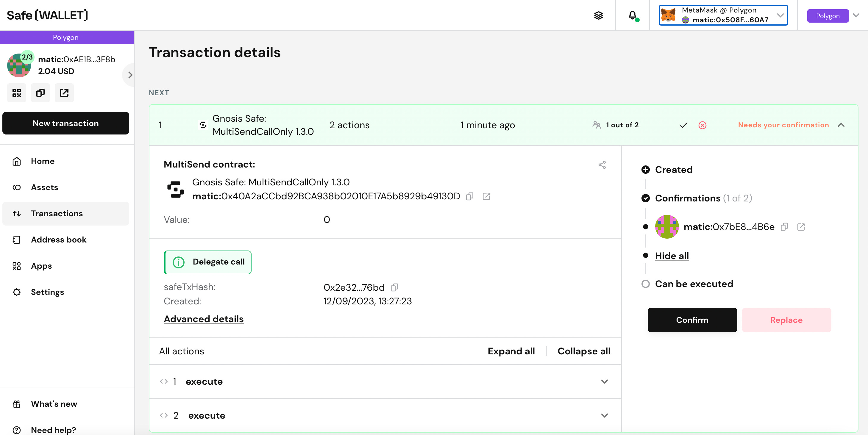
Task: Open Advanced details link
Action: pos(204,319)
